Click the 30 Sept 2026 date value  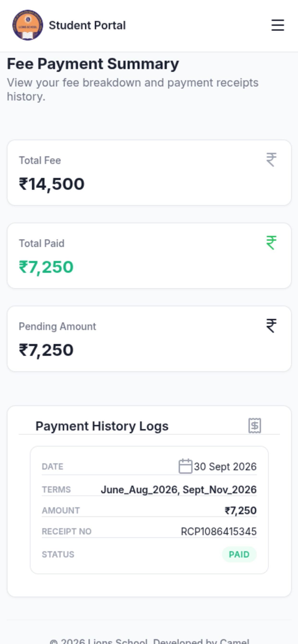coord(225,466)
